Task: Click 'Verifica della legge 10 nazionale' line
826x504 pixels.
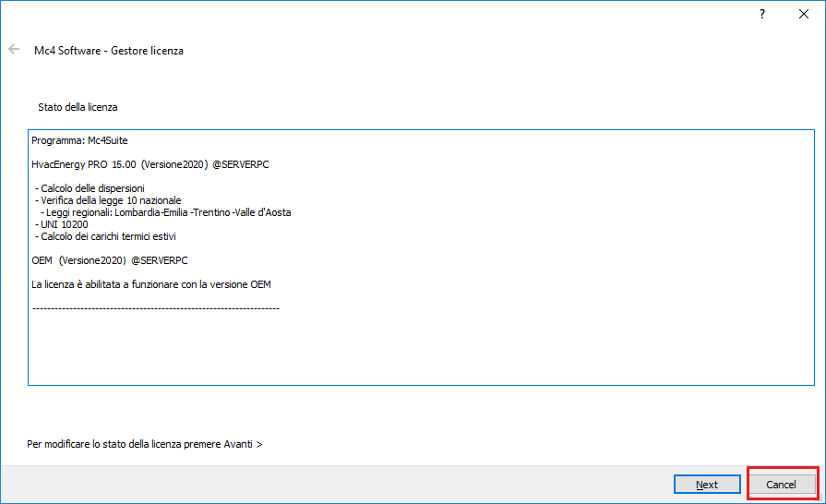Action: click(x=108, y=200)
